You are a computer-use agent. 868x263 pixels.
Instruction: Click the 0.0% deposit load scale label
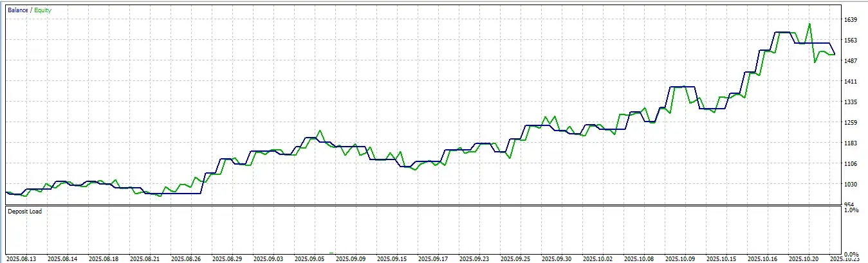851,254
